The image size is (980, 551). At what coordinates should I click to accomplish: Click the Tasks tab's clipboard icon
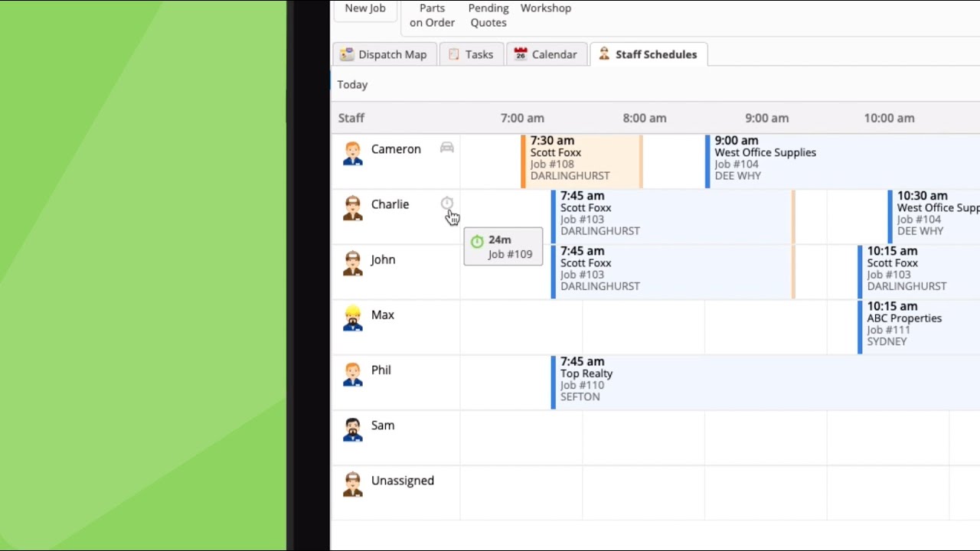click(454, 54)
